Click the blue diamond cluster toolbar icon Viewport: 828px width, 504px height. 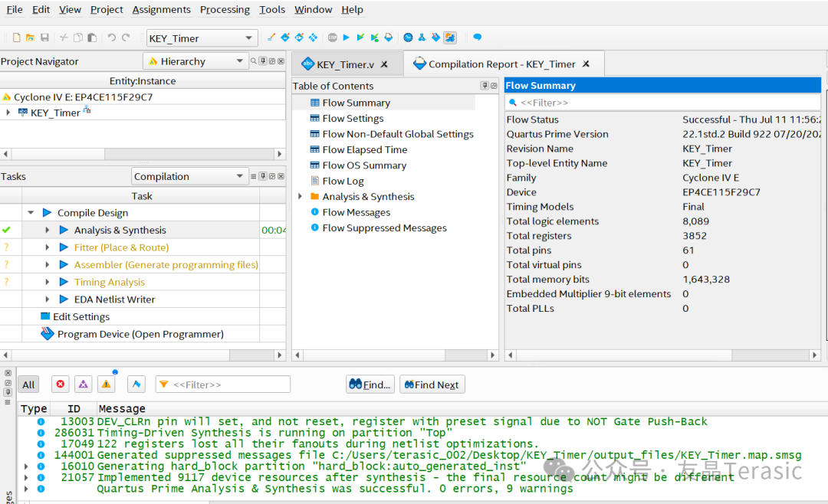[x=313, y=38]
